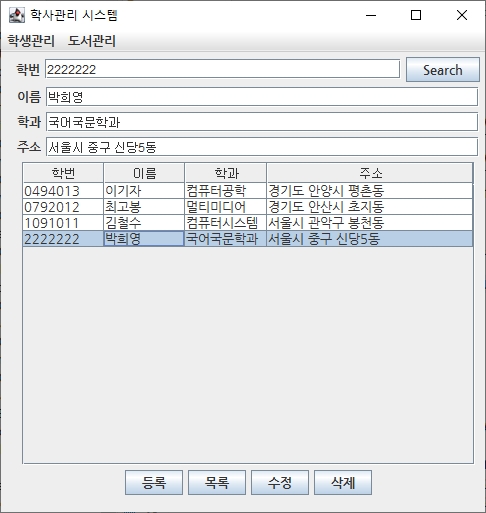Viewport: 486px width, 513px height.
Task: Open the 도서관리 menu
Action: 92,41
